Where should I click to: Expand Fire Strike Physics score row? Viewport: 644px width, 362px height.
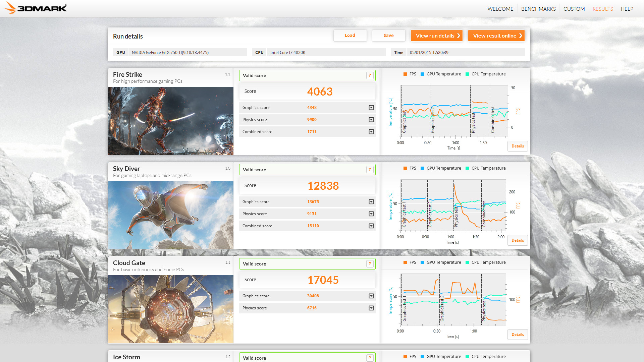point(371,120)
